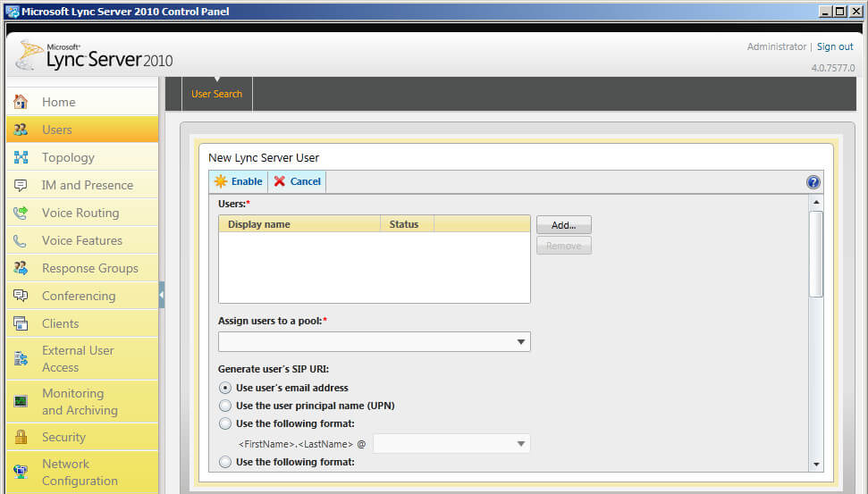Open the Clients section

(x=82, y=323)
